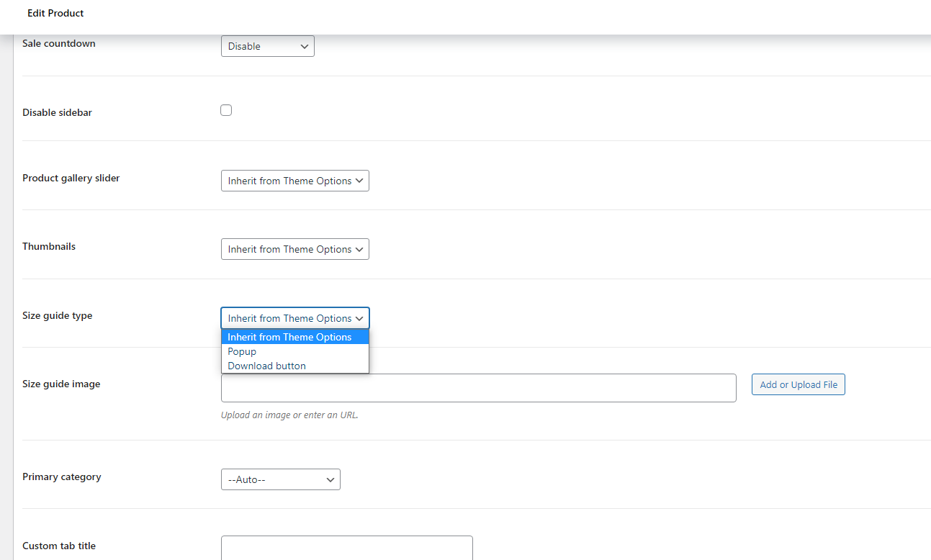Collapse the Size guide type dropdown
This screenshot has height=560, width=931.
click(294, 318)
